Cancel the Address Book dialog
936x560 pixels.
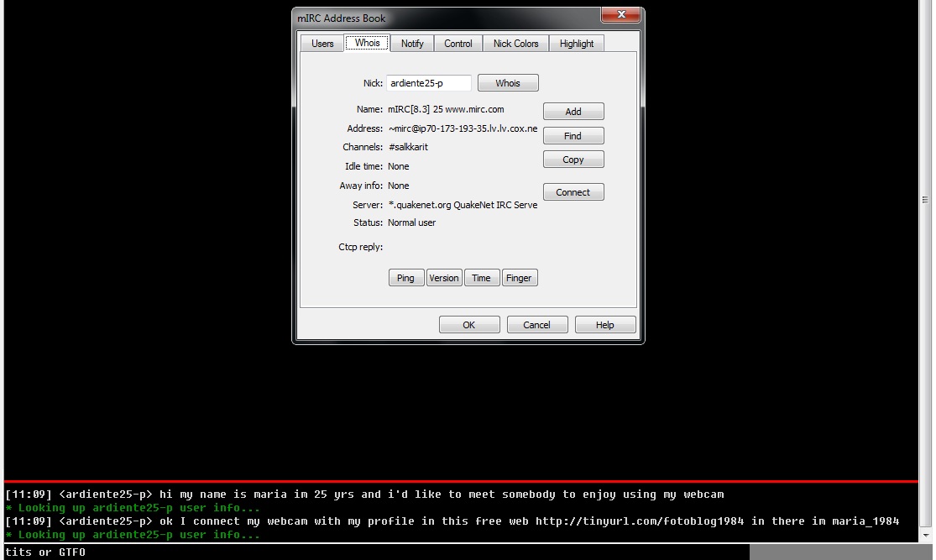click(537, 325)
